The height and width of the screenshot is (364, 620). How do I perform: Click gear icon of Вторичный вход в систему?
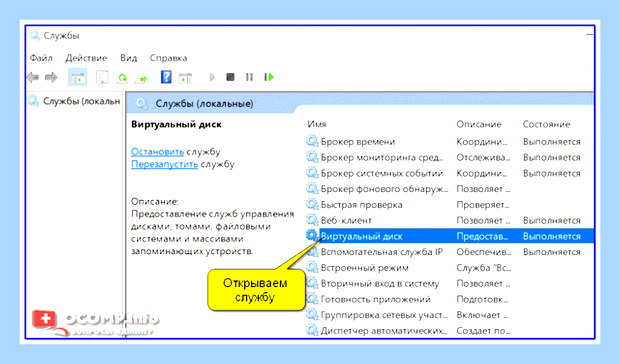click(x=312, y=283)
